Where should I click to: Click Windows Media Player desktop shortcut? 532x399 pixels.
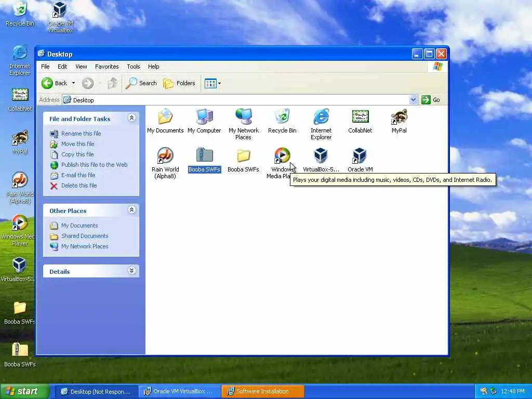pos(19,231)
